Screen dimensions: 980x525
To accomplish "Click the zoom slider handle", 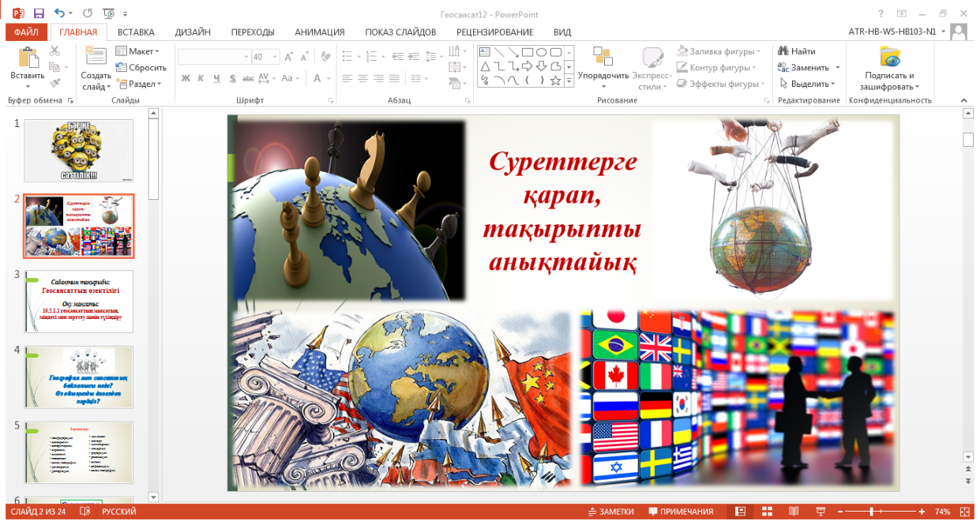I will 871,512.
